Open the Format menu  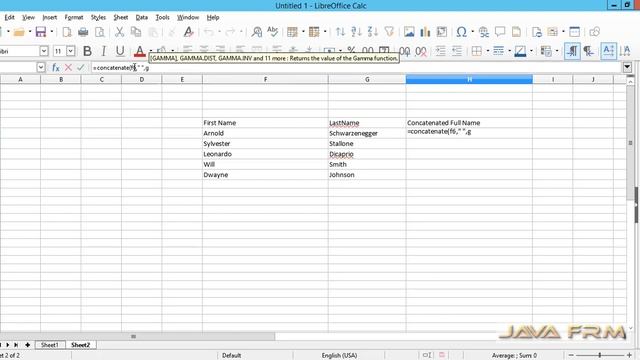click(x=74, y=17)
